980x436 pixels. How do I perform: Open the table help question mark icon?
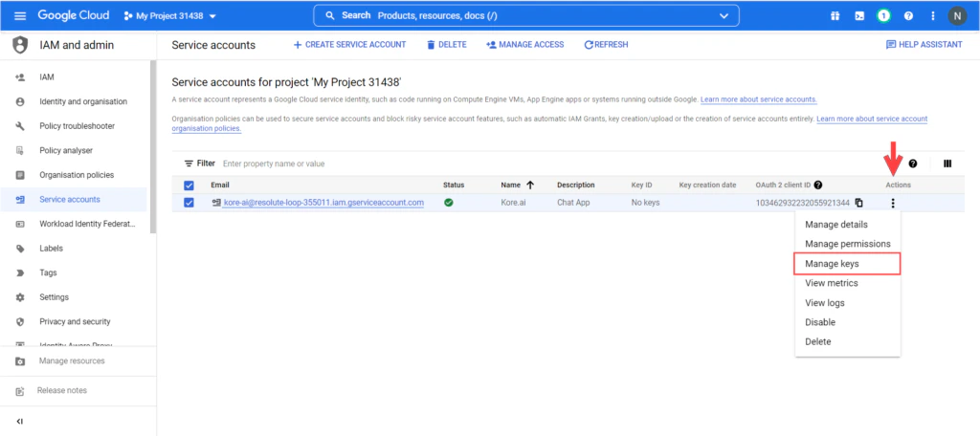[x=912, y=163]
